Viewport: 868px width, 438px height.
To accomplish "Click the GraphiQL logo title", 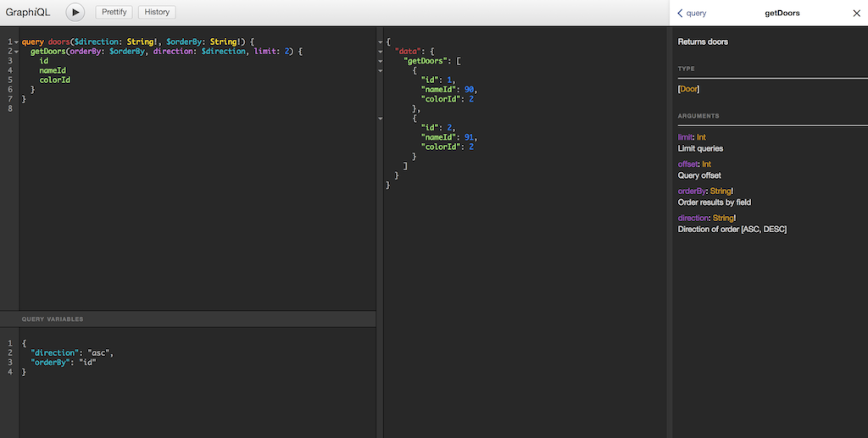I will point(28,12).
